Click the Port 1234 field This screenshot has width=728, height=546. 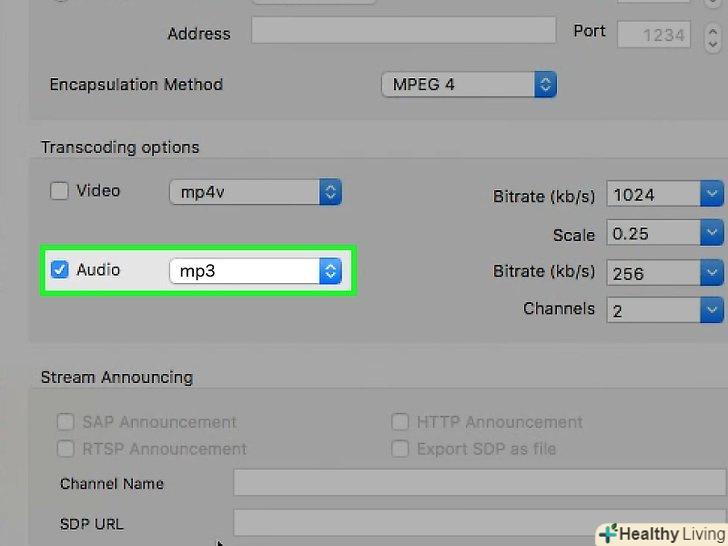pyautogui.click(x=654, y=34)
